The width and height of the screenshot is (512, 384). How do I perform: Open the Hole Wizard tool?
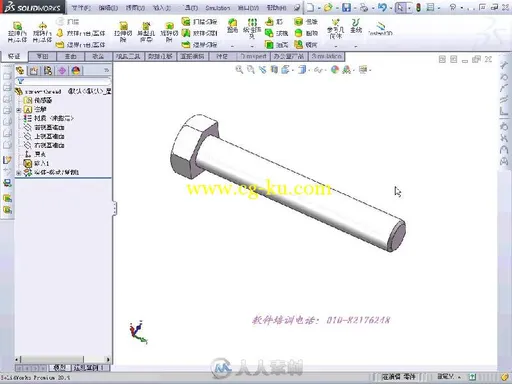[x=146, y=32]
